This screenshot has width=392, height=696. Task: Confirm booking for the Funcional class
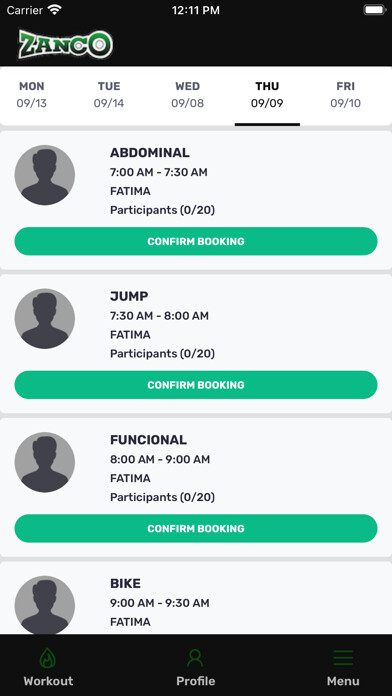click(x=196, y=528)
